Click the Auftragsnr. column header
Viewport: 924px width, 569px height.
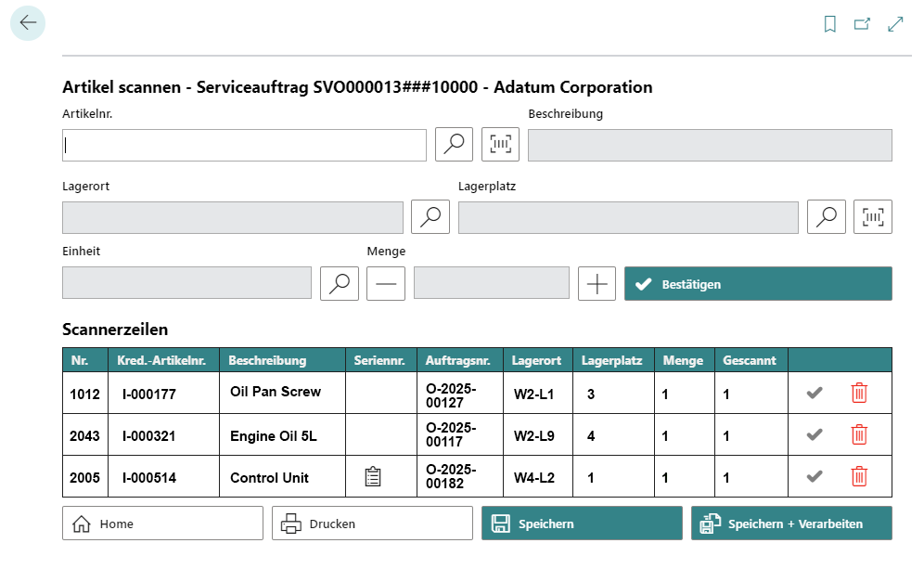(x=460, y=360)
